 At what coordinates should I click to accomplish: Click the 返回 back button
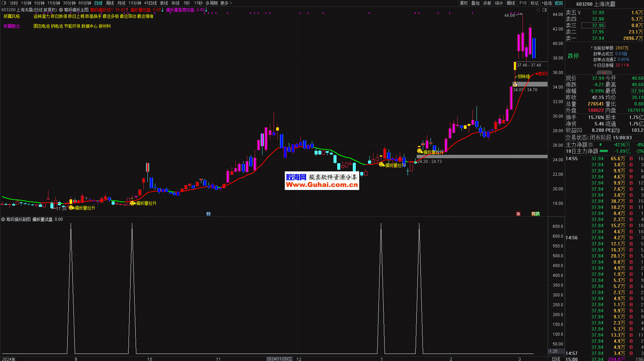tap(559, 3)
